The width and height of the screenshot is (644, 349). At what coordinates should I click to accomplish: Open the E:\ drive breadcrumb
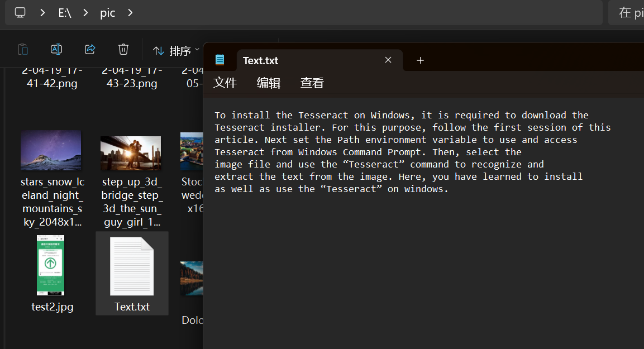[64, 13]
